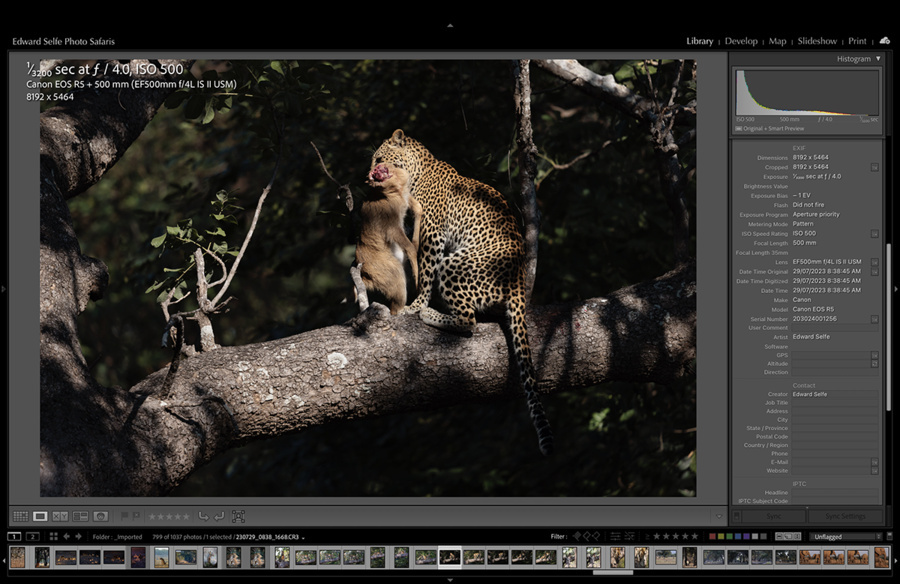Open Survey view icon
900x584 pixels.
coord(80,516)
